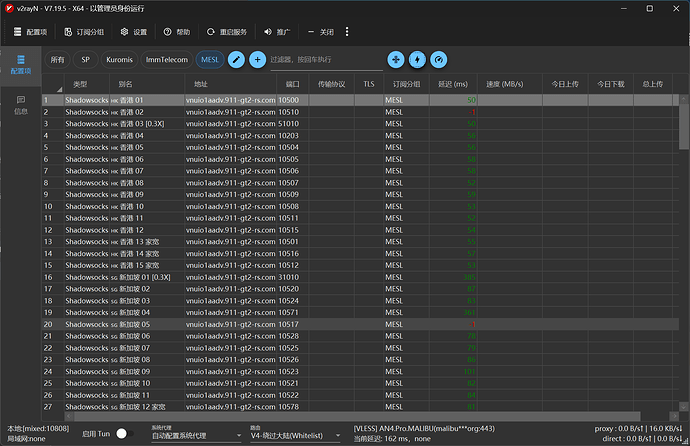The width and height of the screenshot is (690, 446).
Task: Enable the Tun mode toggle switch
Action: pos(125,434)
